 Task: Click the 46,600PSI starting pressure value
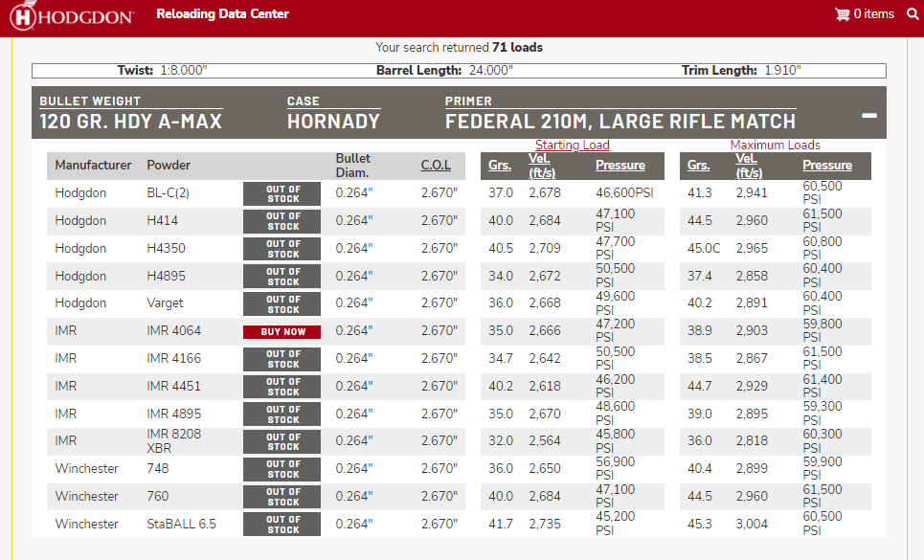[624, 193]
